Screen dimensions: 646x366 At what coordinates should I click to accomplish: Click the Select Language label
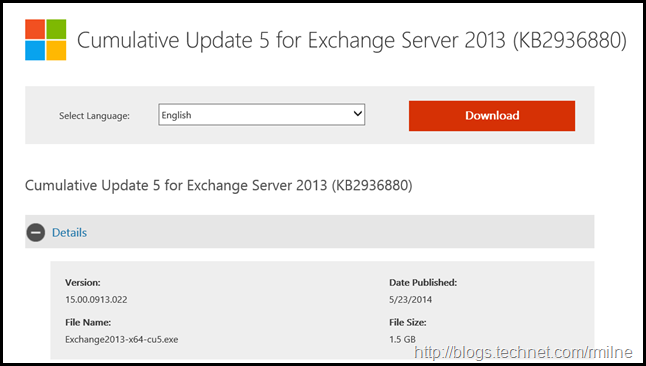(94, 116)
